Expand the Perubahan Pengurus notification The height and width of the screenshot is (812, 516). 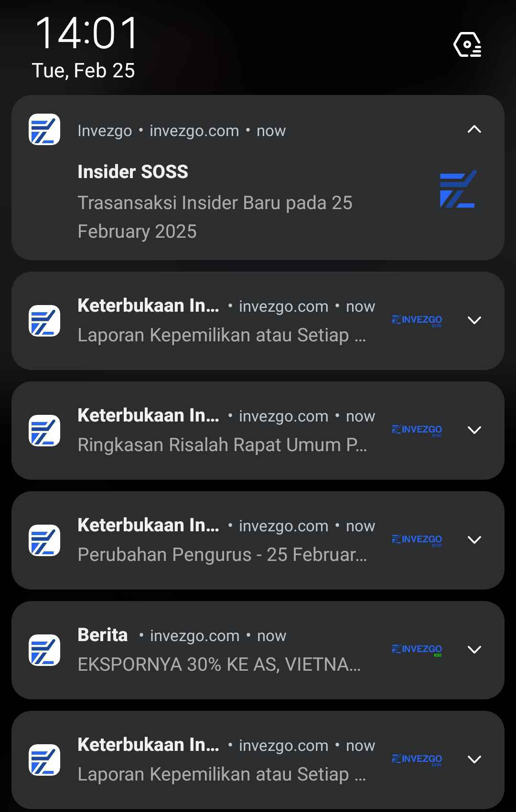[x=474, y=540]
